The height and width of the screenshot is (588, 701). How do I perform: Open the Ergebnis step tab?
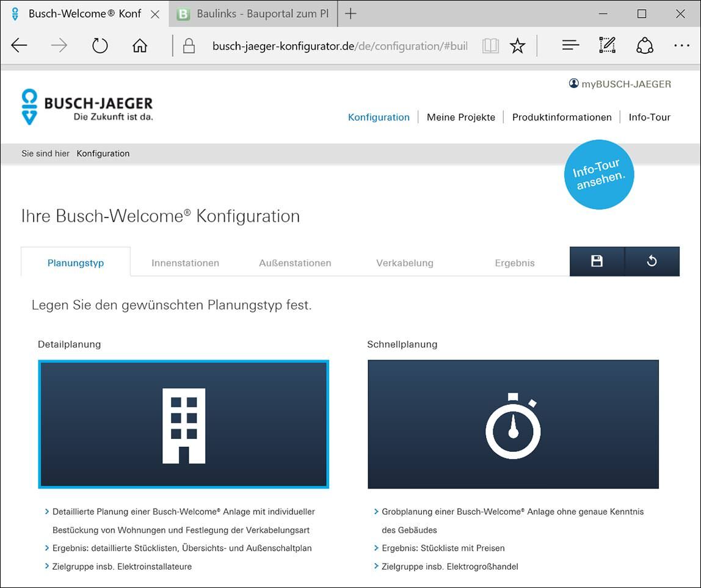pos(515,263)
